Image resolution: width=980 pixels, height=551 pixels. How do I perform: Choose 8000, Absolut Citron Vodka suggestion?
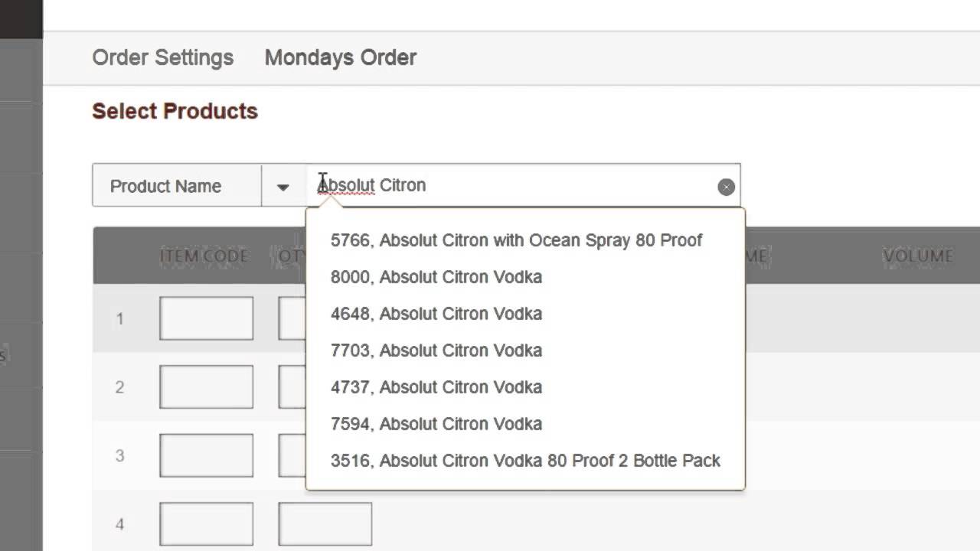tap(436, 277)
